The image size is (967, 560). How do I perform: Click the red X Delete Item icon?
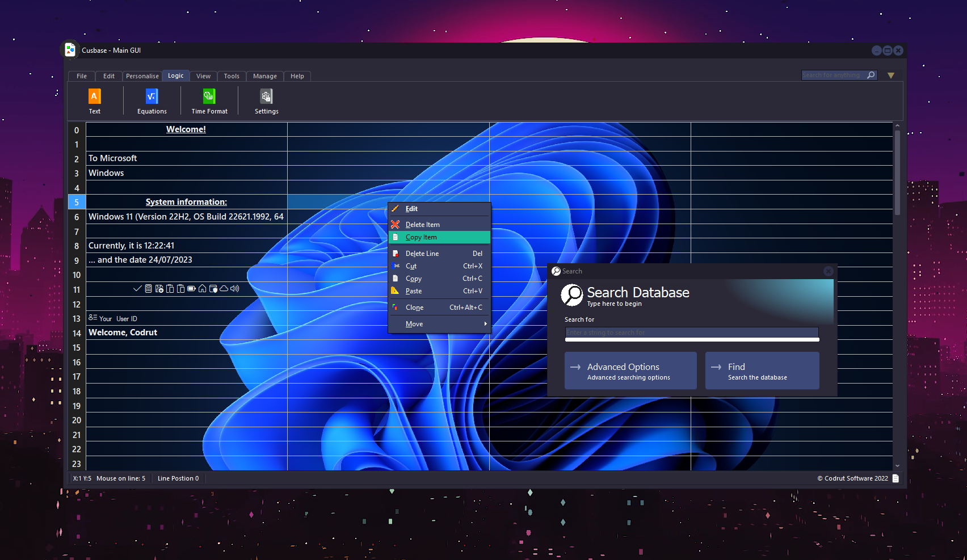[396, 225]
